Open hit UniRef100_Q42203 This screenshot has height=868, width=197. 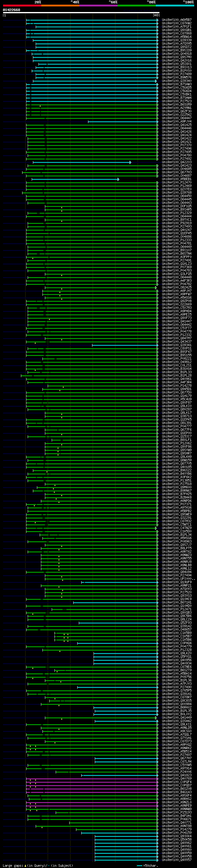(176, 162)
